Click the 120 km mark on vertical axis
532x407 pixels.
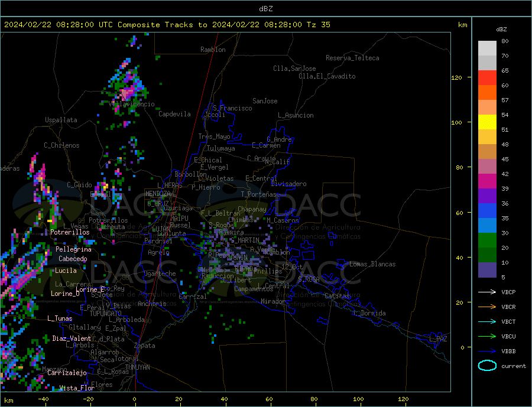point(457,77)
